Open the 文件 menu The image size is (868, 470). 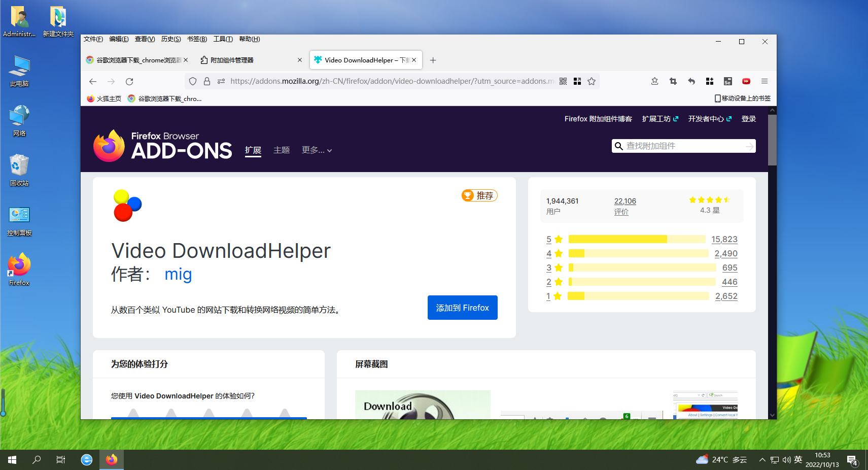pyautogui.click(x=93, y=39)
